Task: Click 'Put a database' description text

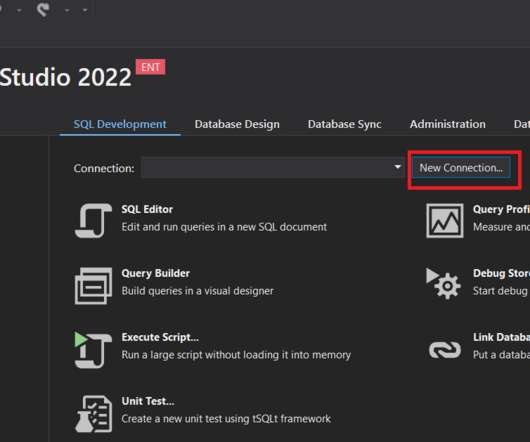Action: (501, 355)
